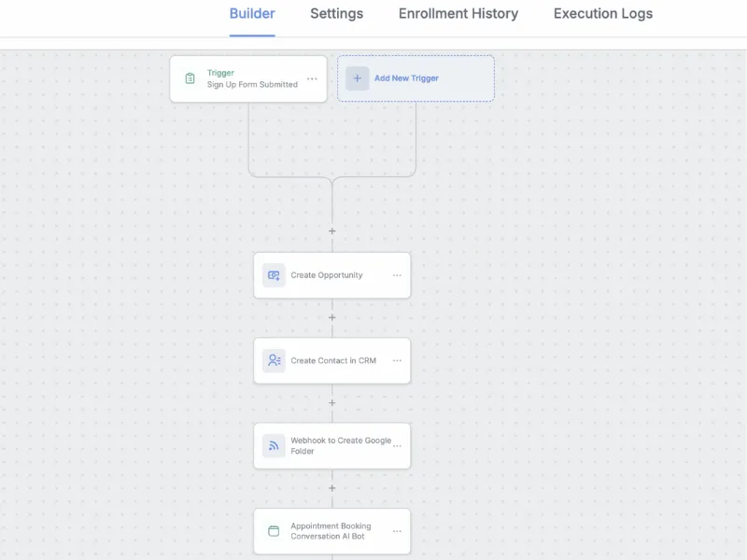
Task: Add a step below Create Opportunity
Action: tap(332, 317)
